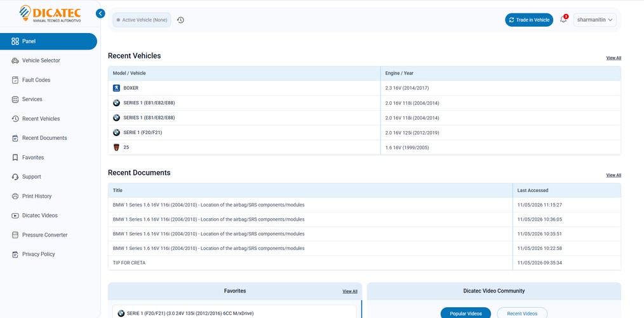644x318 pixels.
Task: Switch to Popular Videos tab
Action: 466,314
